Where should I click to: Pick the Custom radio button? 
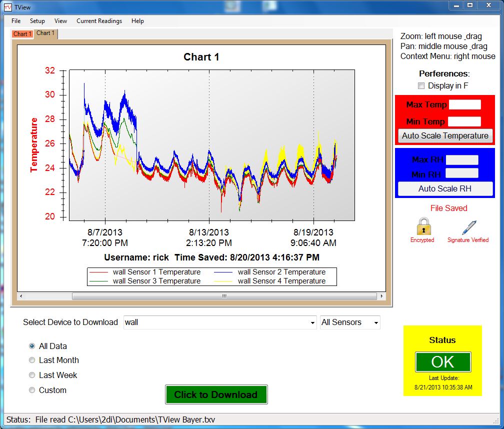[x=32, y=390]
